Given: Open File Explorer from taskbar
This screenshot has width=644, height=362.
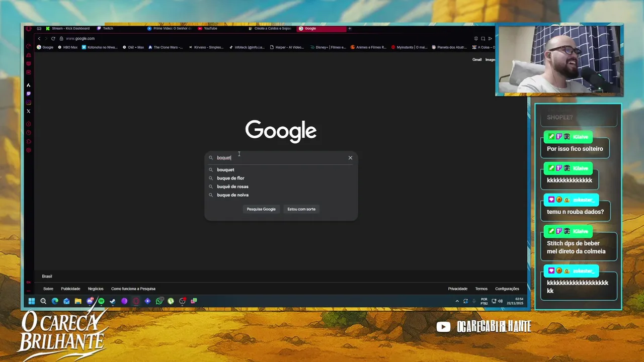Looking at the screenshot, I should 78,301.
